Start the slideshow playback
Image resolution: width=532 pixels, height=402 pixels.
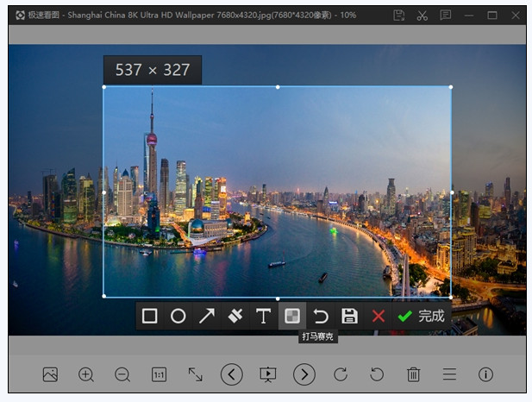(x=267, y=374)
